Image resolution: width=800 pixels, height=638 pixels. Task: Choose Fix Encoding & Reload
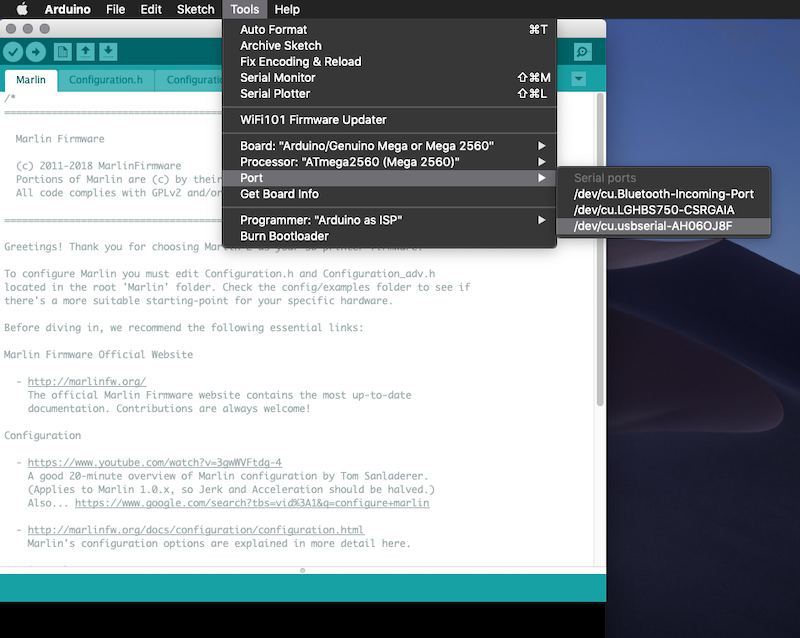389,62
